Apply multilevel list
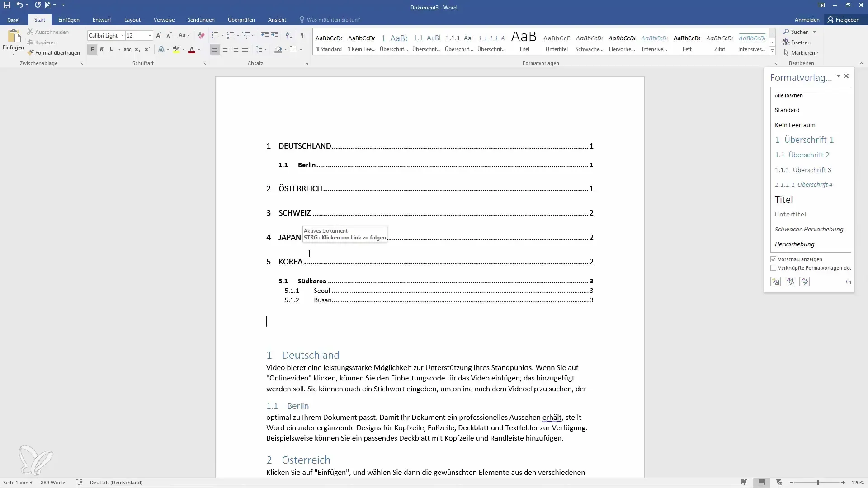This screenshot has height=488, width=868. [x=246, y=35]
